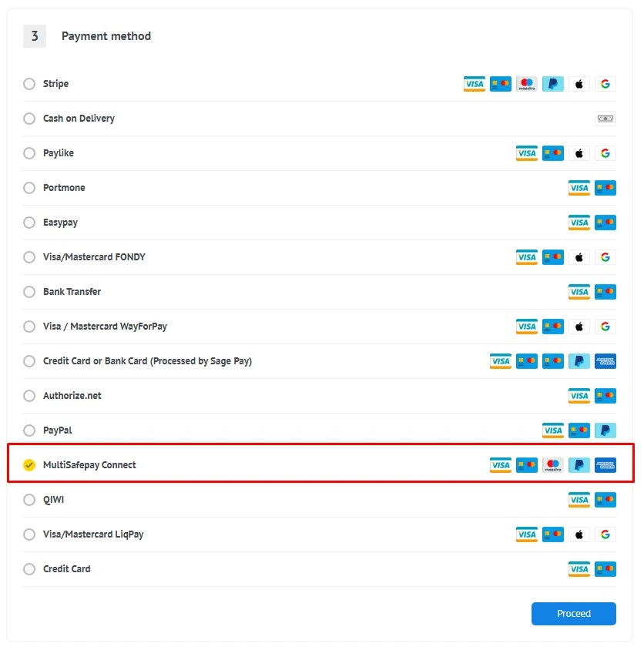644x650 pixels.
Task: Select Cash on Delivery
Action: point(29,118)
